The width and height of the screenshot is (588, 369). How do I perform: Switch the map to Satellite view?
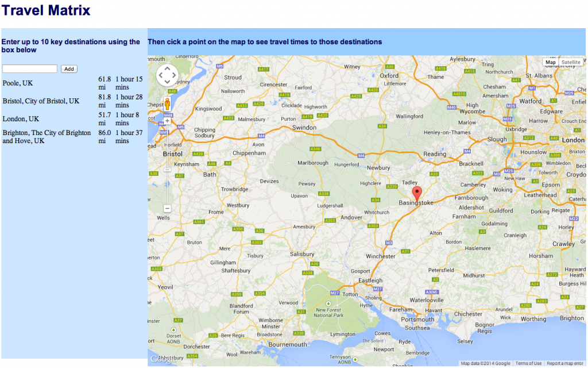[x=571, y=62]
